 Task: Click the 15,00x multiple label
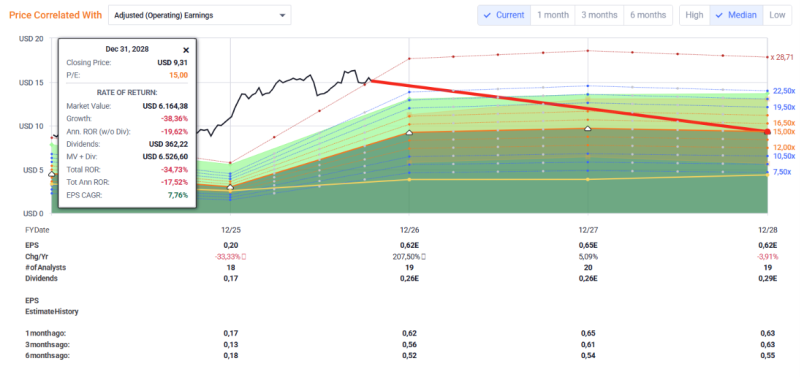coord(785,132)
